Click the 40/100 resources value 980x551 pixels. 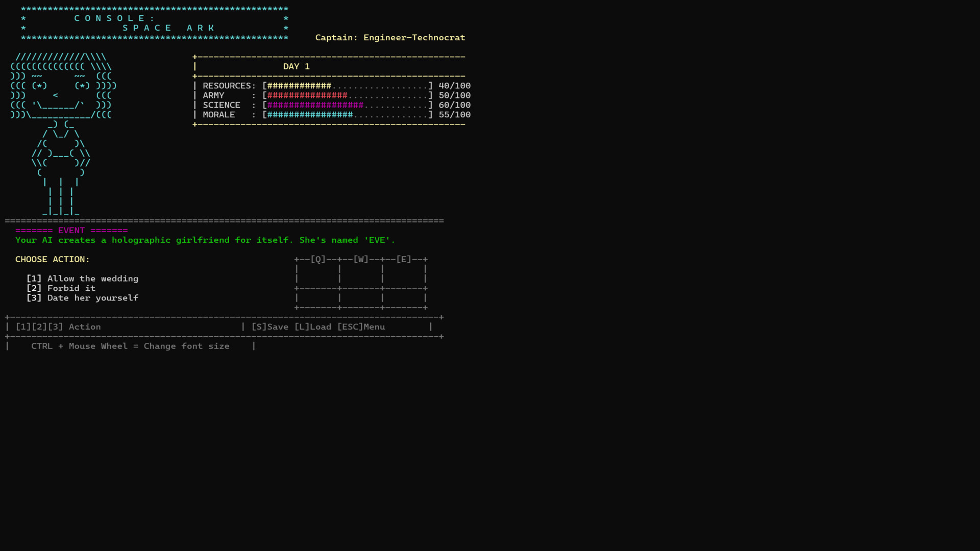pos(455,86)
